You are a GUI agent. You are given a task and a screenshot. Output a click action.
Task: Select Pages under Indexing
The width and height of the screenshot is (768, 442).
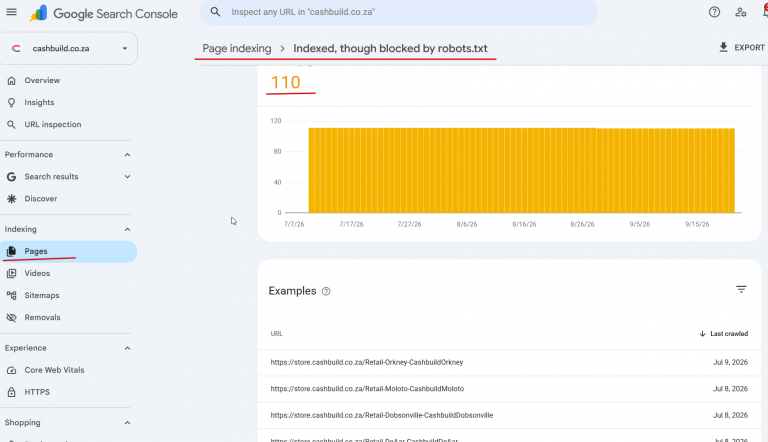[x=69, y=251]
